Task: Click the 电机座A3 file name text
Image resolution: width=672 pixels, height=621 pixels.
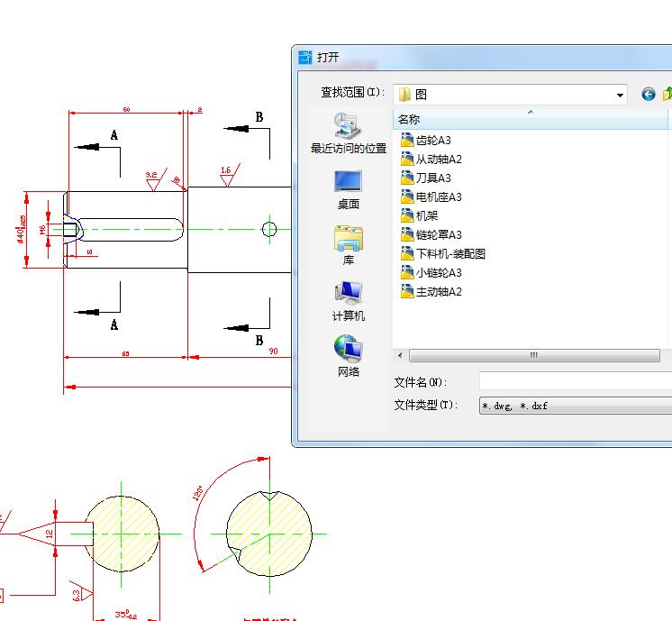Action: coord(439,196)
